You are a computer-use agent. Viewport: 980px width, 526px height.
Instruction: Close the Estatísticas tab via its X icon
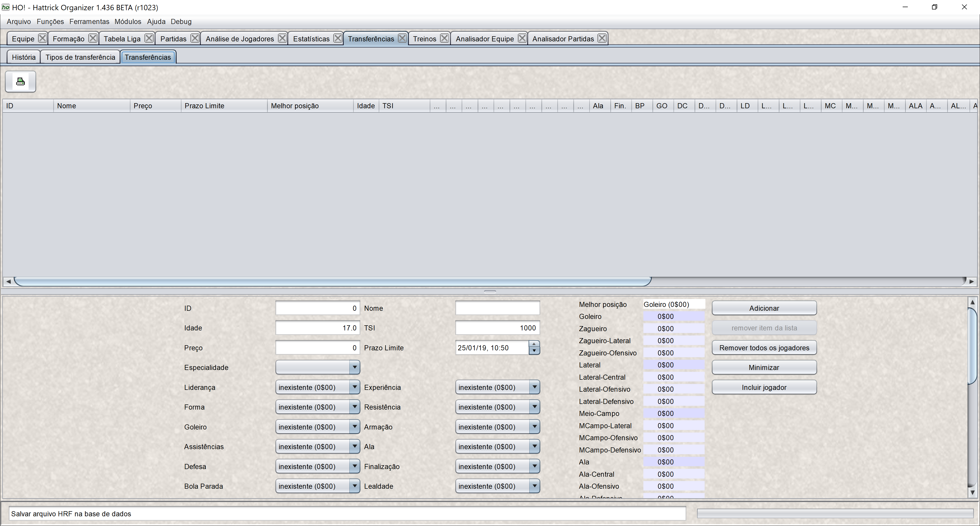[337, 38]
